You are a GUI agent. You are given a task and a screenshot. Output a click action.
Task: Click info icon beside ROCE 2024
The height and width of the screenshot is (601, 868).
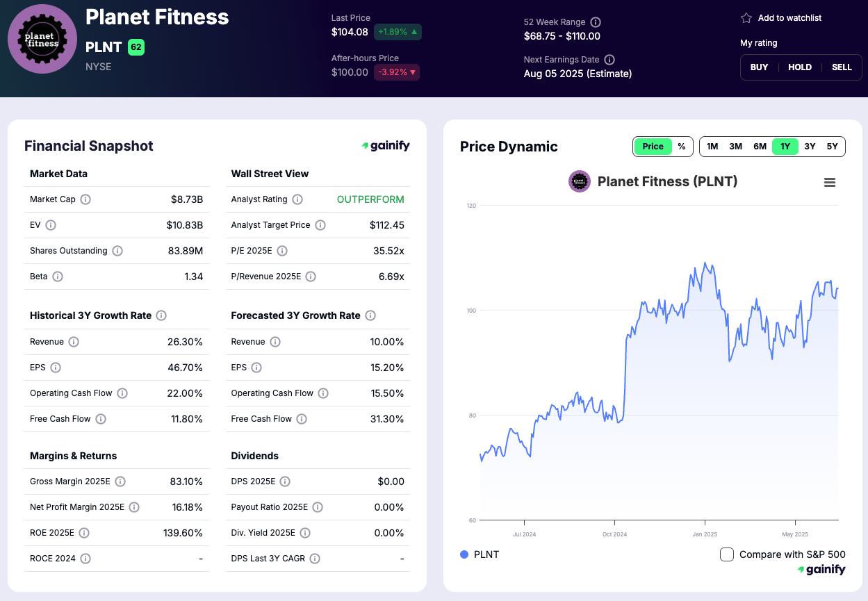85,559
